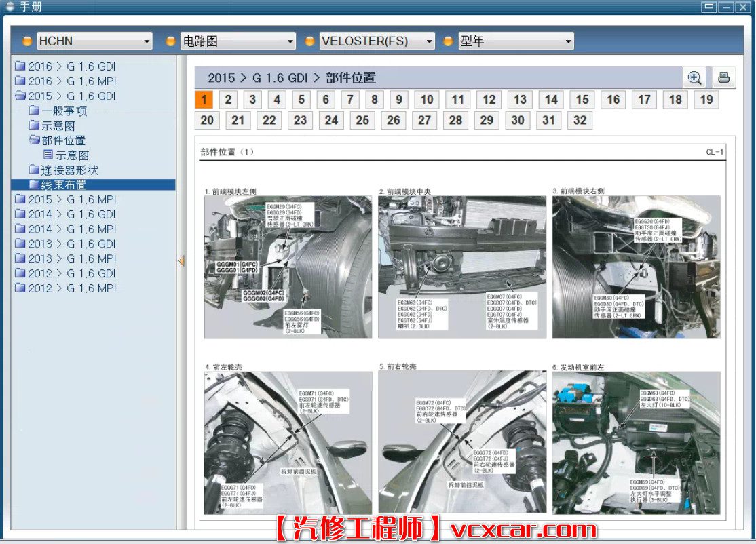Image resolution: width=756 pixels, height=544 pixels.
Task: Click the folder icon next to 一般事项
Action: [x=34, y=111]
